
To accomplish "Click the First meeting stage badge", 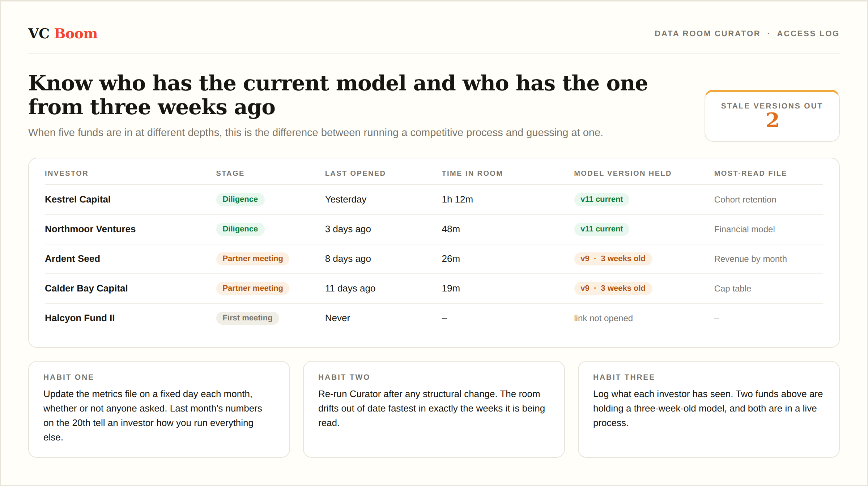I will pyautogui.click(x=247, y=318).
